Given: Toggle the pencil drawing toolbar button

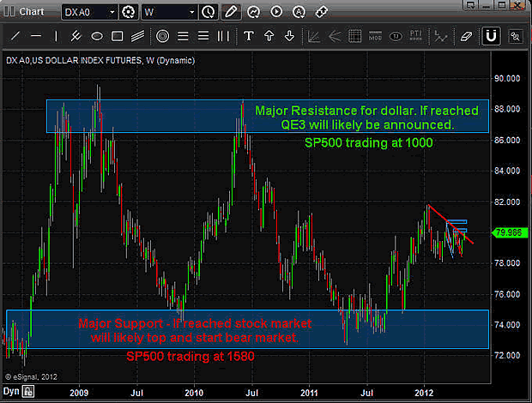Looking at the screenshot, I should tap(231, 12).
